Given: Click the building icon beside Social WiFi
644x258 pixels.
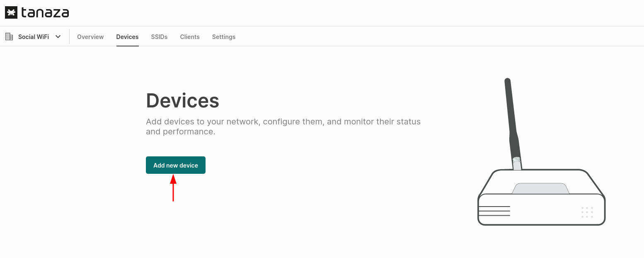Looking at the screenshot, I should click(x=9, y=37).
